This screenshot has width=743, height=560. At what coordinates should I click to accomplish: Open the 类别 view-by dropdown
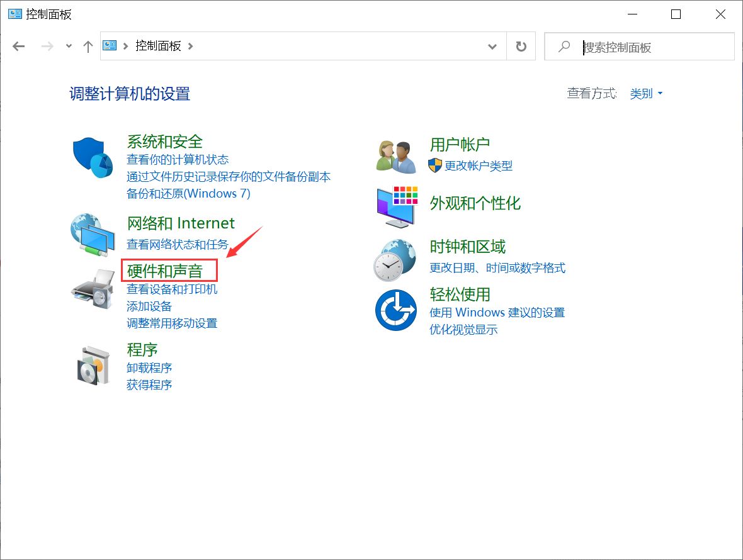[x=646, y=94]
